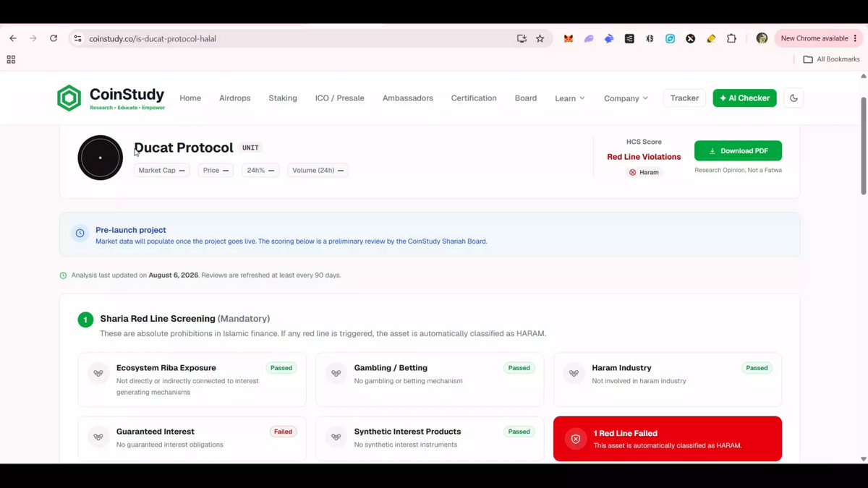The height and width of the screenshot is (488, 868).
Task: Go to the Board page
Action: click(x=526, y=98)
